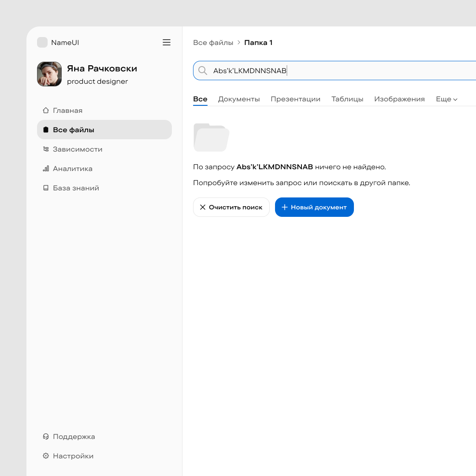Toggle the hamburger menu icon
The image size is (476, 476).
(x=166, y=42)
